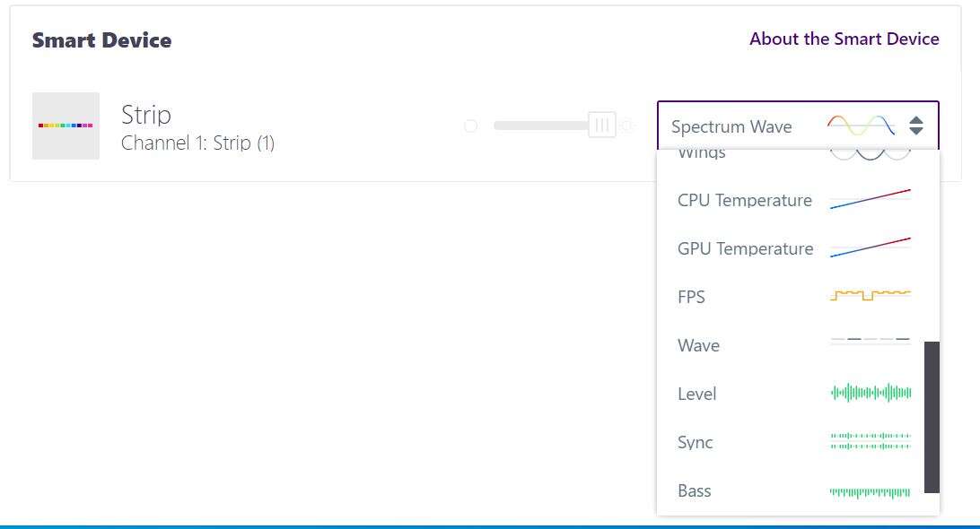Click the bright brightness icon right of slider
This screenshot has height=529, width=980.
[627, 126]
